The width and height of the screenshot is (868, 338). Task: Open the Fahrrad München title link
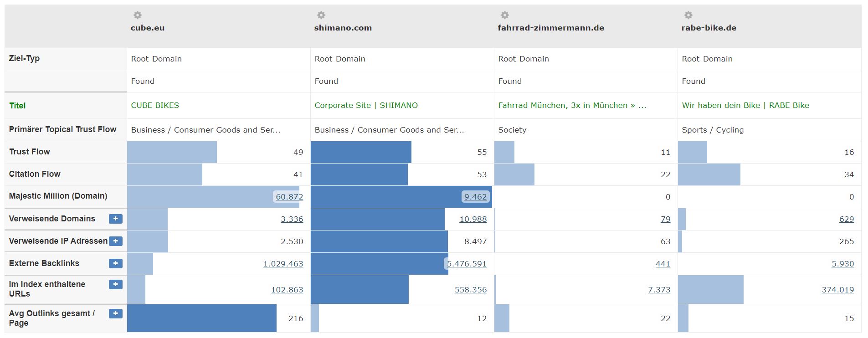click(572, 105)
